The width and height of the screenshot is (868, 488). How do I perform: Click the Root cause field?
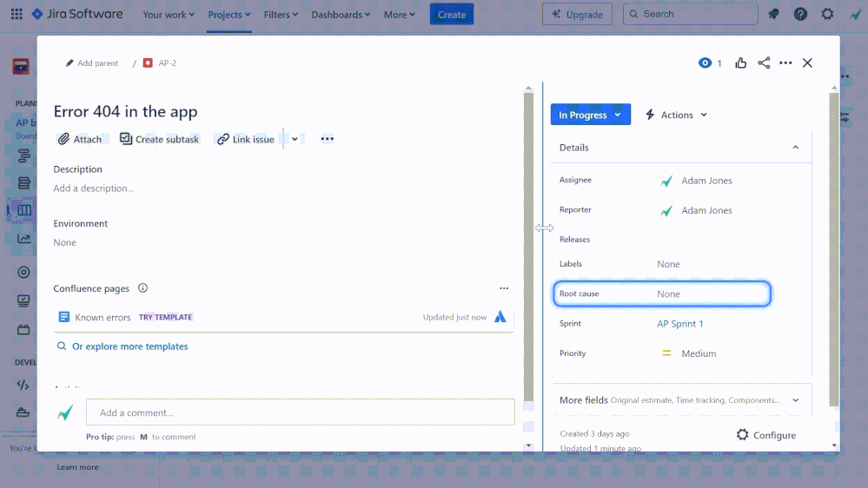[x=662, y=293]
